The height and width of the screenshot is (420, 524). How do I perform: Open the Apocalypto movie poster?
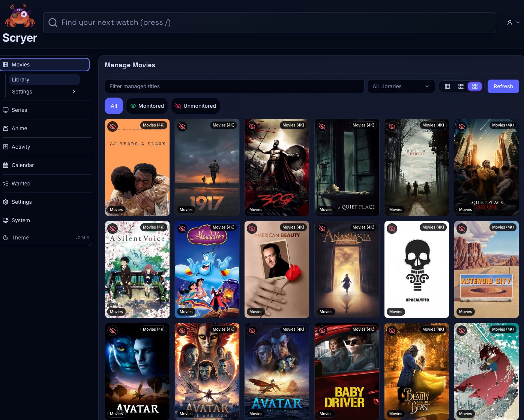point(417,269)
